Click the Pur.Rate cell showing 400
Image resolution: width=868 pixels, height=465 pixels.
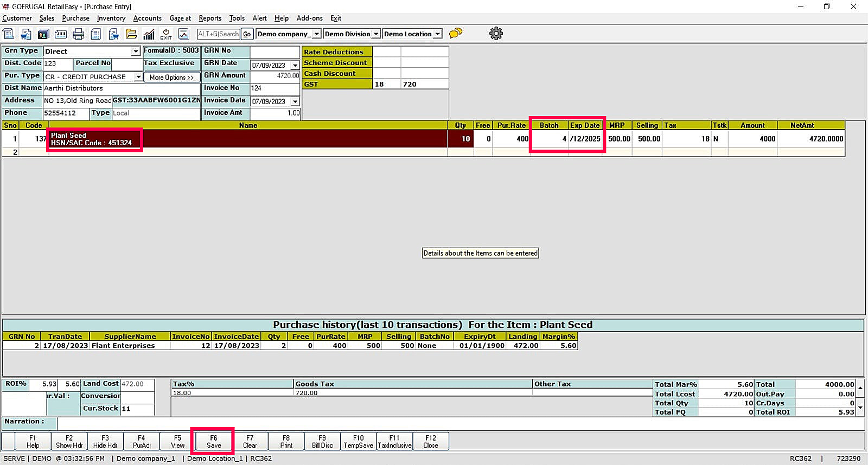(511, 139)
